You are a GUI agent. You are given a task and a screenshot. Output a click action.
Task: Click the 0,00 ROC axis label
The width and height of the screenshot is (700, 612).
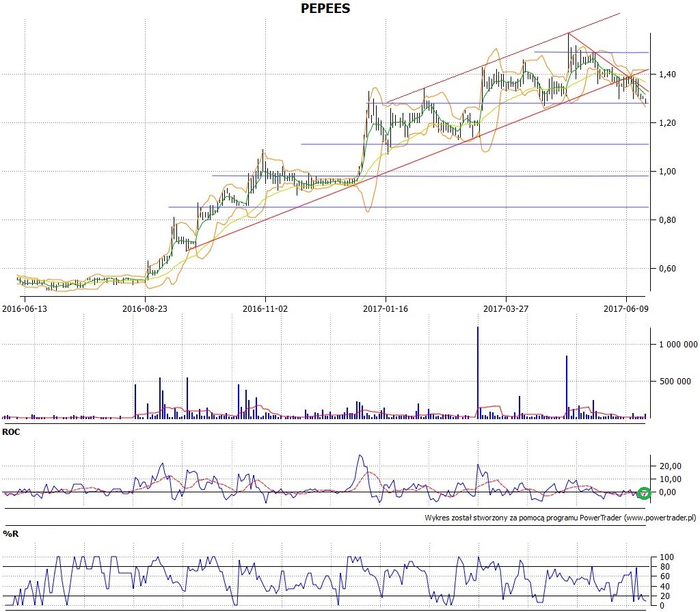667,492
